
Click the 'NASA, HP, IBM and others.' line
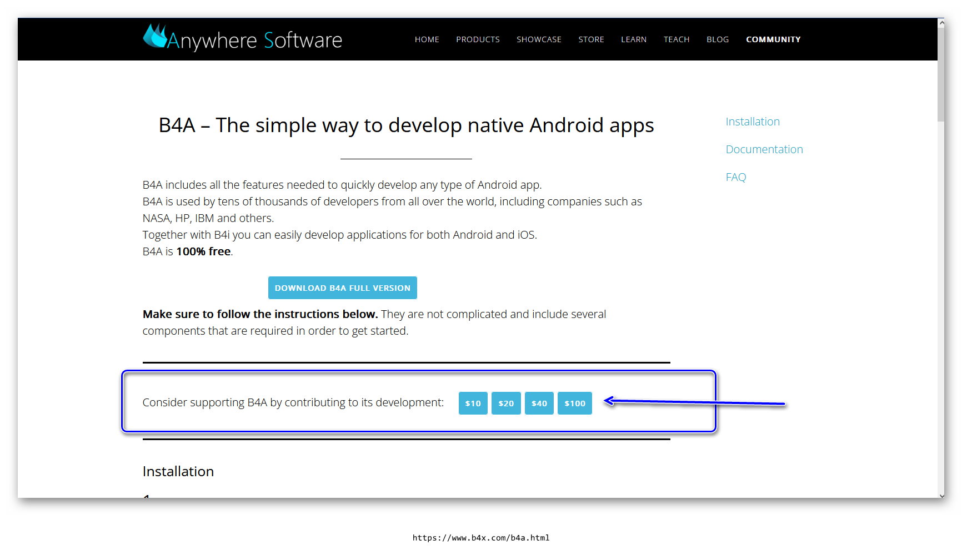coord(208,218)
